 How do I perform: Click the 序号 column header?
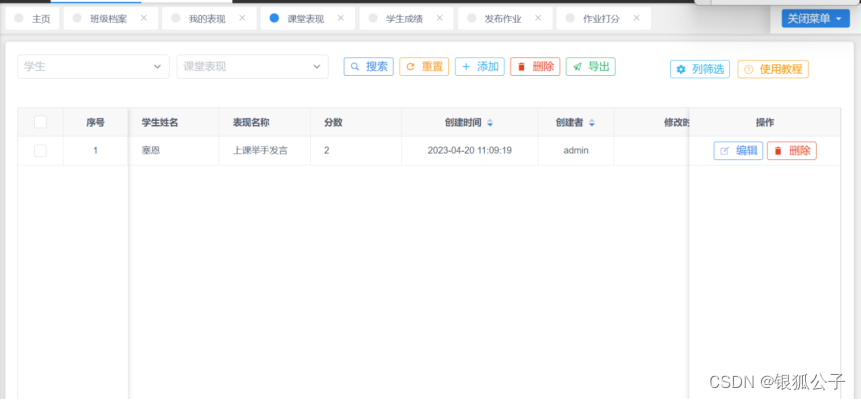tap(96, 123)
